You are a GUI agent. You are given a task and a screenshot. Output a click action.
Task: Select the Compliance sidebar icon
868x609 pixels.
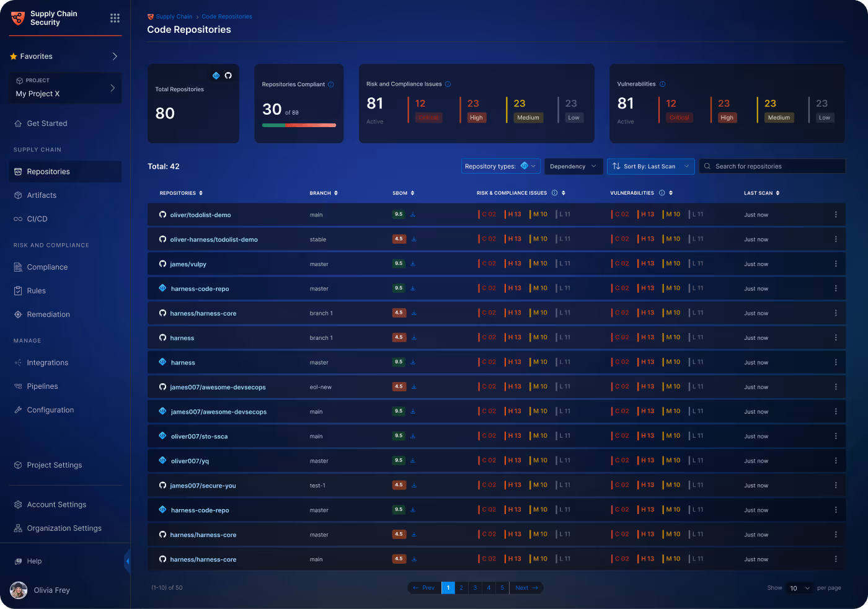[x=19, y=267]
